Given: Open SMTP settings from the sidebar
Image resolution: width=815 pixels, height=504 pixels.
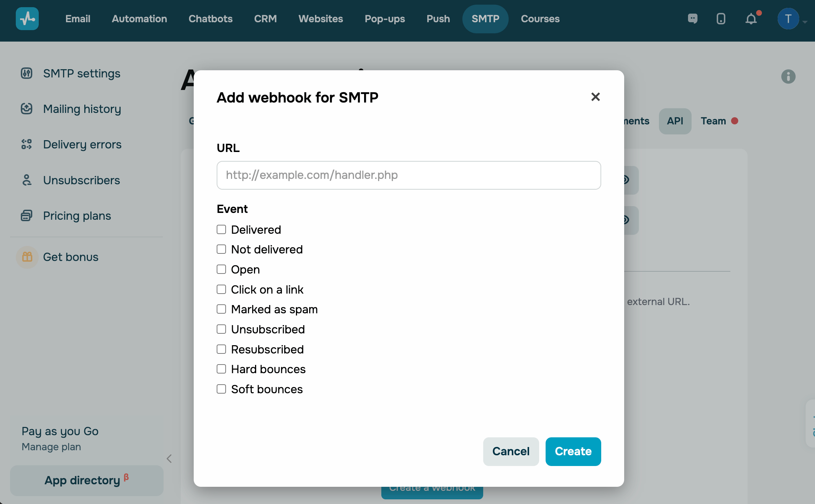Looking at the screenshot, I should (x=82, y=73).
